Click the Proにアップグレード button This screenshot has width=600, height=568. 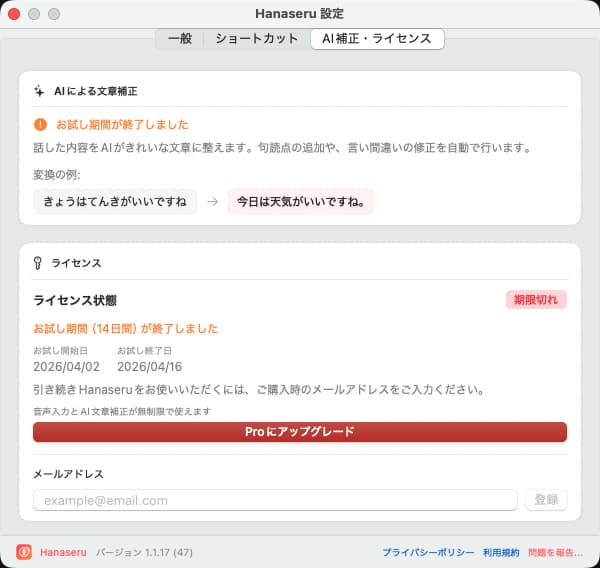pos(300,432)
